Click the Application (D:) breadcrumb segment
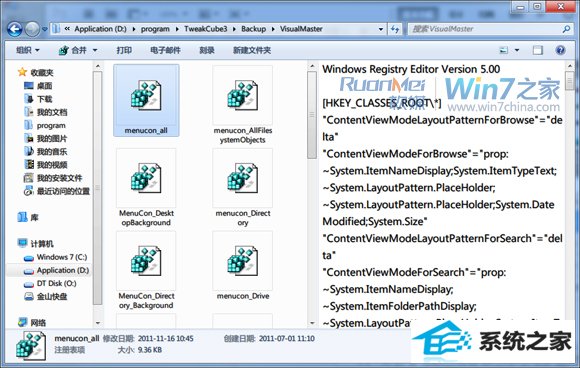 (100, 29)
